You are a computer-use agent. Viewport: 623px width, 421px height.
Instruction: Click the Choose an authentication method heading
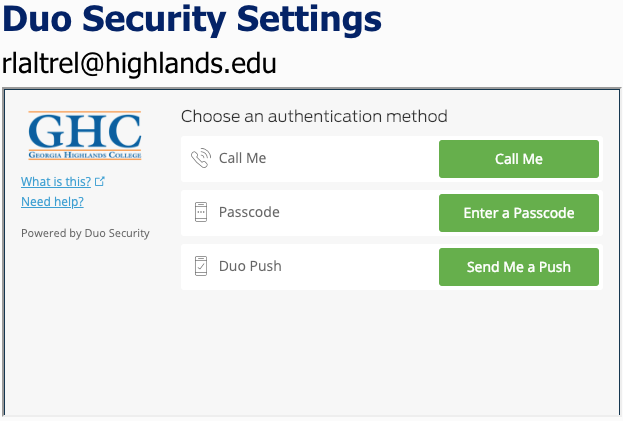pyautogui.click(x=314, y=116)
